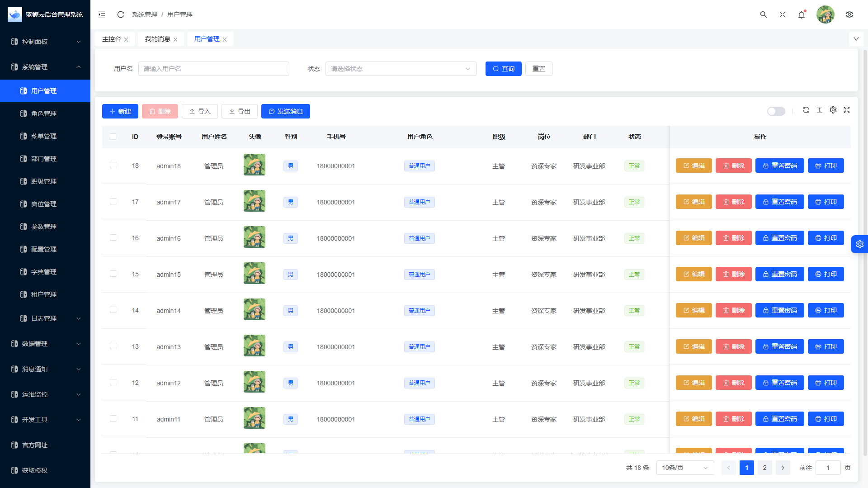Open table column settings gear icon
Image resolution: width=868 pixels, height=488 pixels.
[x=833, y=110]
